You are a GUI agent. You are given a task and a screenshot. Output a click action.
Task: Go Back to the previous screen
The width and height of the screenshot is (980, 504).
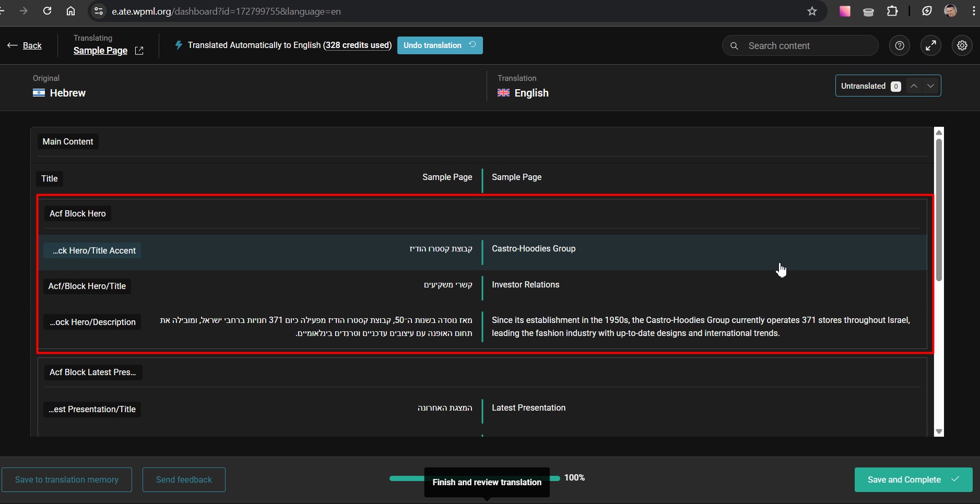coord(25,46)
